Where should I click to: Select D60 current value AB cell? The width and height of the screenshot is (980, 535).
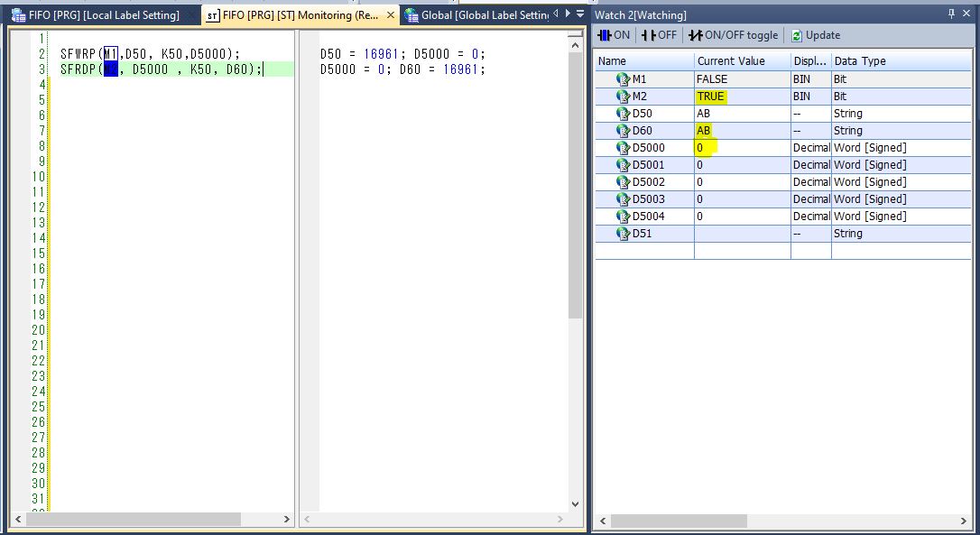pos(742,131)
